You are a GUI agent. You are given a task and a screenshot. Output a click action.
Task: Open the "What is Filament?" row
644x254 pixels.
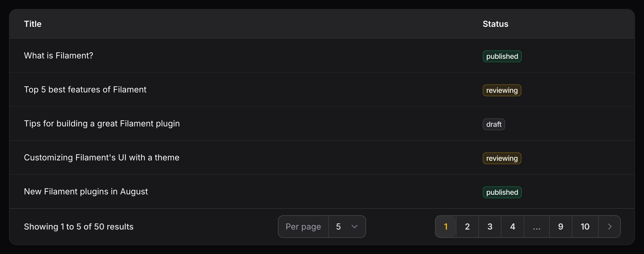coord(58,55)
